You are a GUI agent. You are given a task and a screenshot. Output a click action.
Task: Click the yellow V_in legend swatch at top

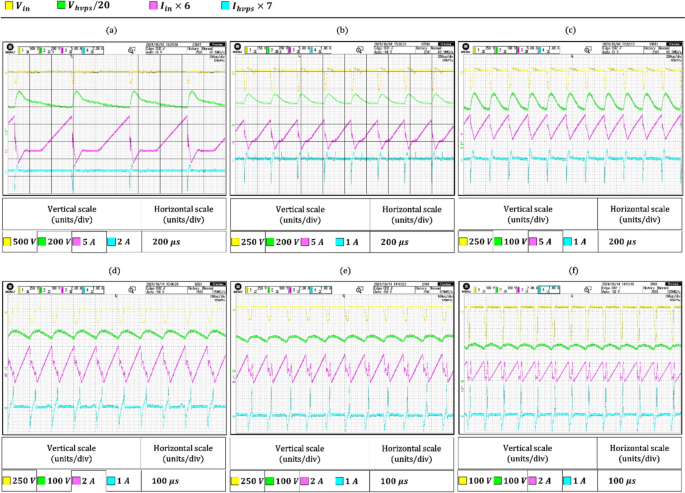(8, 8)
